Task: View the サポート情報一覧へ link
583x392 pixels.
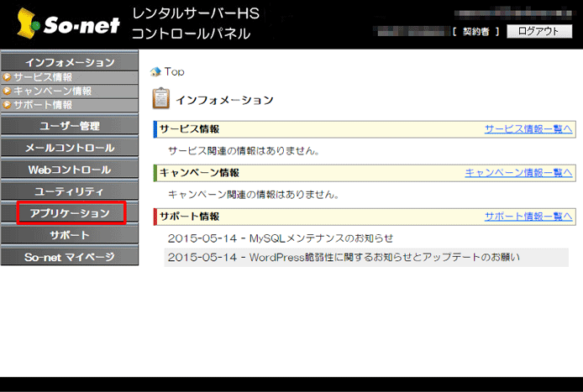Action: tap(528, 217)
